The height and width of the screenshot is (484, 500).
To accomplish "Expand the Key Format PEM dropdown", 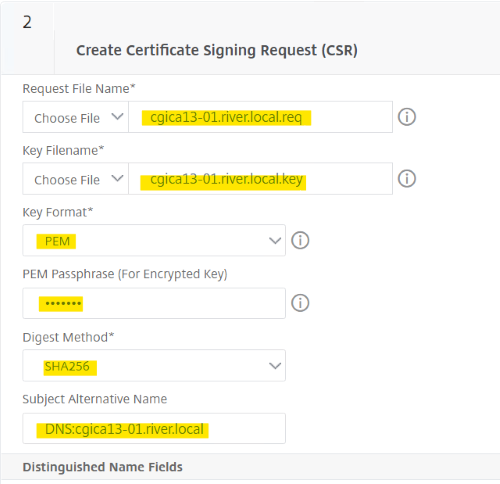I will 154,240.
